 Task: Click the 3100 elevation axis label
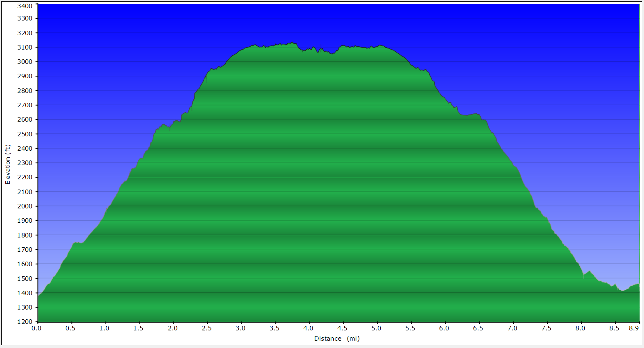coord(25,47)
